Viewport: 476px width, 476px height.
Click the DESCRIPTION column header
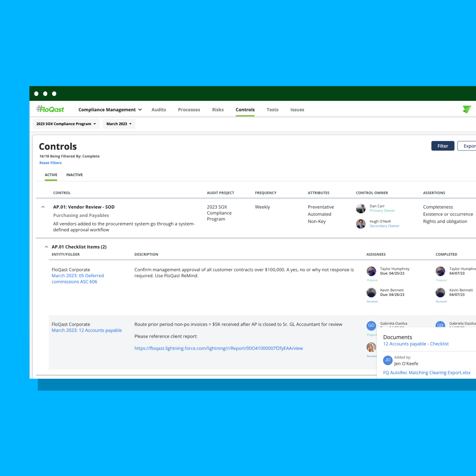coord(146,254)
